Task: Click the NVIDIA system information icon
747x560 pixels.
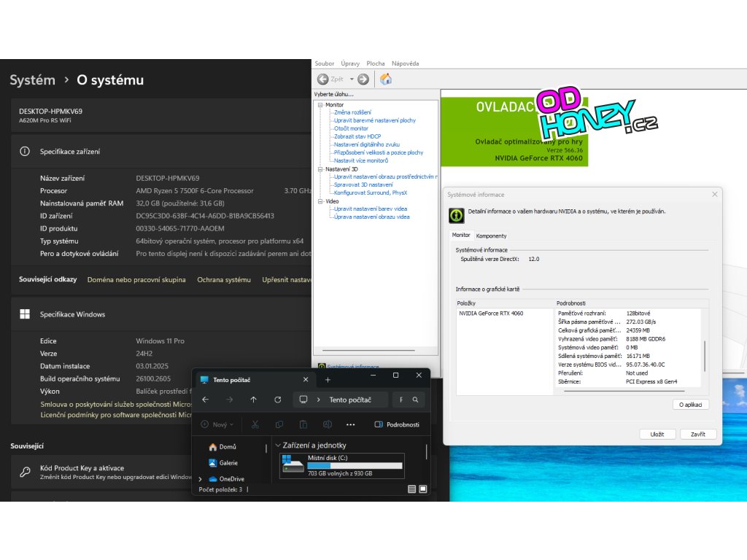Action: pyautogui.click(x=456, y=215)
